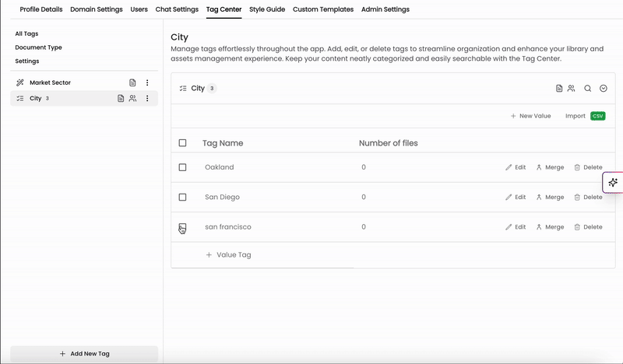This screenshot has width=623, height=364.
Task: Click the green CSV import badge
Action: [x=597, y=116]
